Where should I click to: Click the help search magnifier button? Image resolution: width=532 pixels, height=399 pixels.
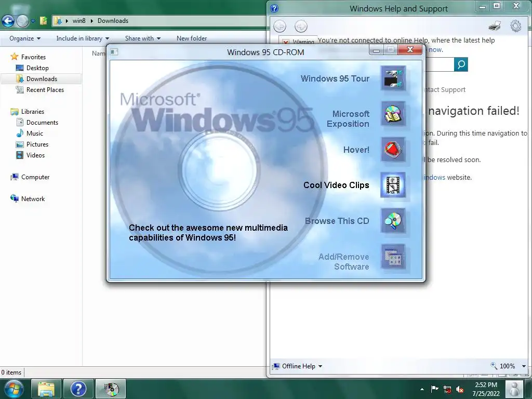pyautogui.click(x=461, y=64)
